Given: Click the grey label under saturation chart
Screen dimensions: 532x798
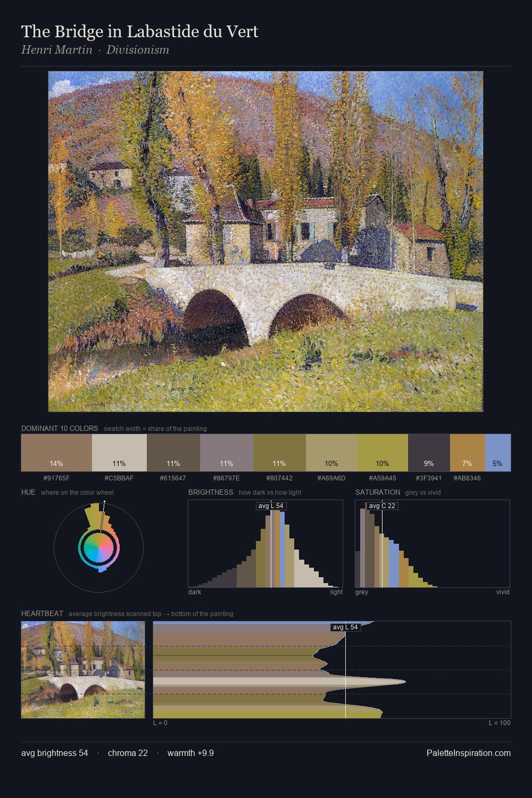Looking at the screenshot, I should (x=362, y=592).
